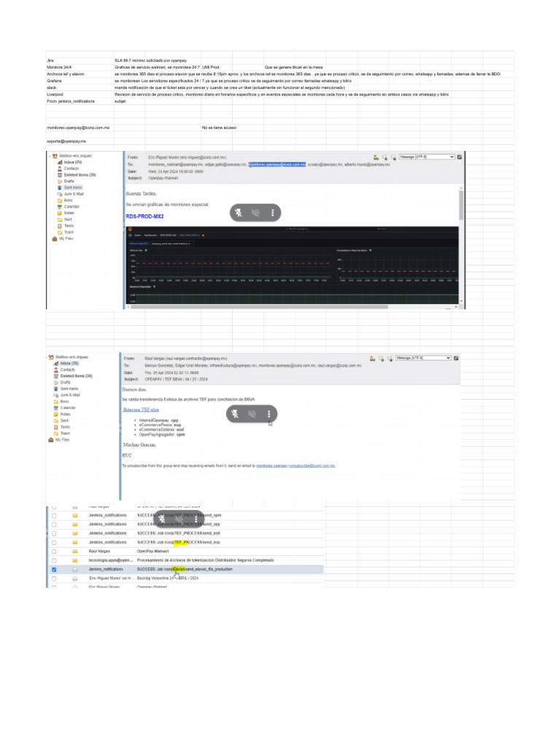Viewport: 560px width, 747px height.
Task: Open Calendar in second mailbox tree
Action: point(68,408)
